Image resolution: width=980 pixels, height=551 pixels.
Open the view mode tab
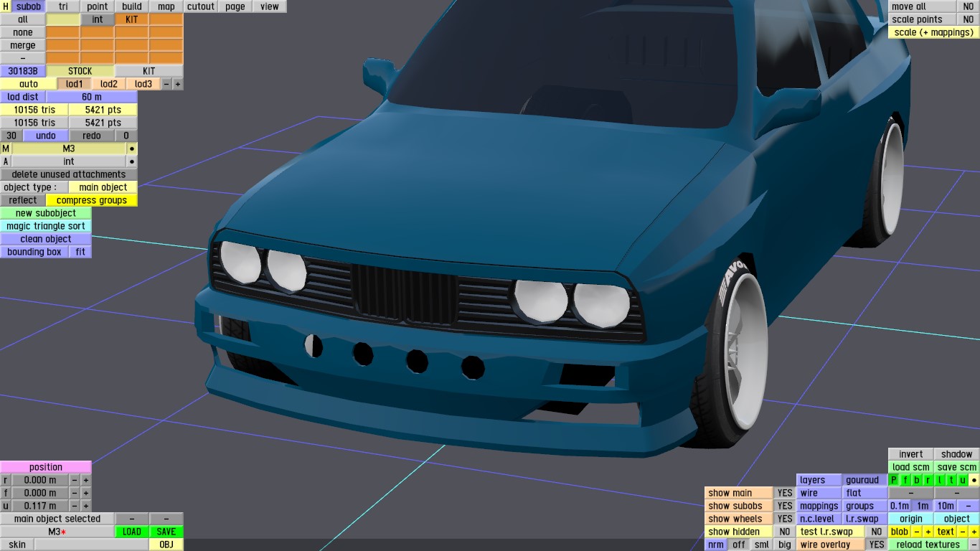[270, 6]
